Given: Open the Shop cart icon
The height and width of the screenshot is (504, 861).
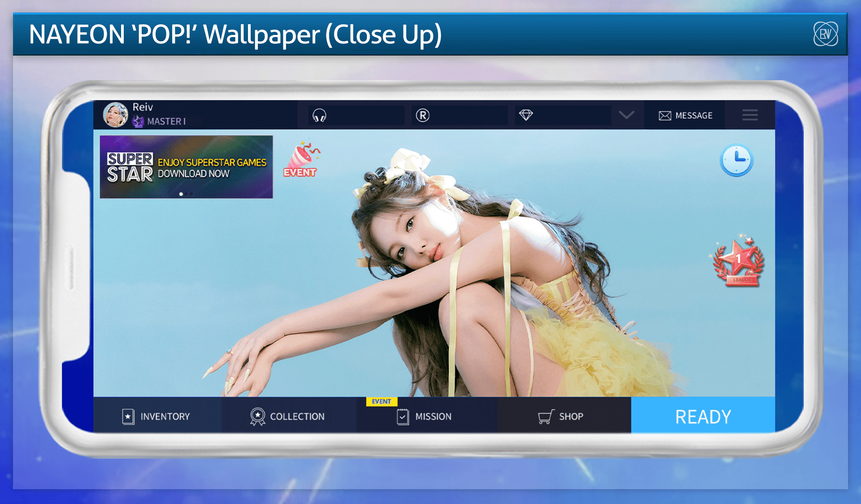Looking at the screenshot, I should pyautogui.click(x=545, y=416).
